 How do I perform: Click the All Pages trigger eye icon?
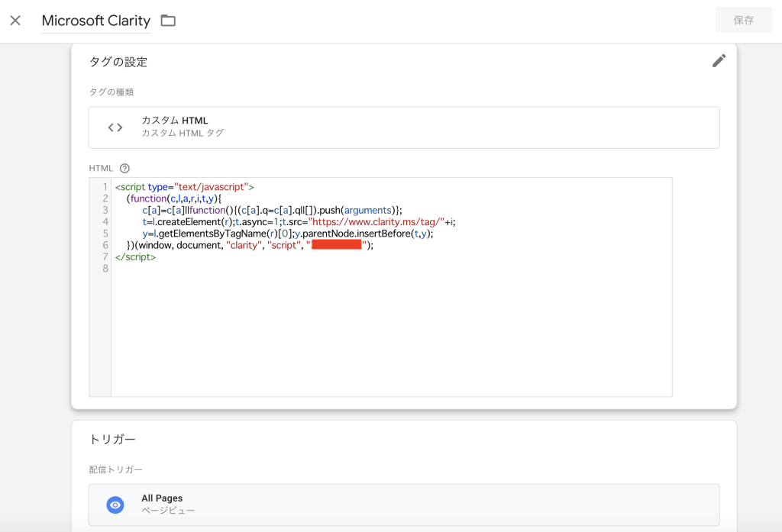(x=115, y=505)
